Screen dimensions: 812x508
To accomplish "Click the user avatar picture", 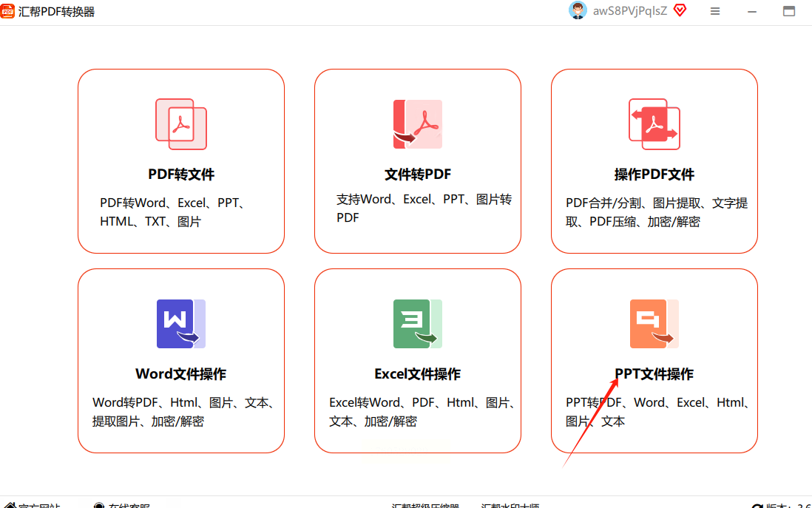I will click(x=578, y=11).
